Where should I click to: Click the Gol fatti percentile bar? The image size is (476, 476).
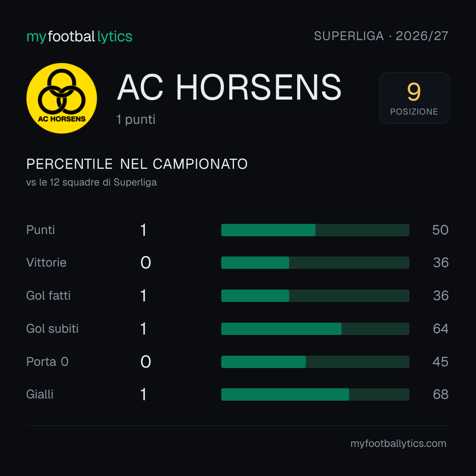(315, 296)
